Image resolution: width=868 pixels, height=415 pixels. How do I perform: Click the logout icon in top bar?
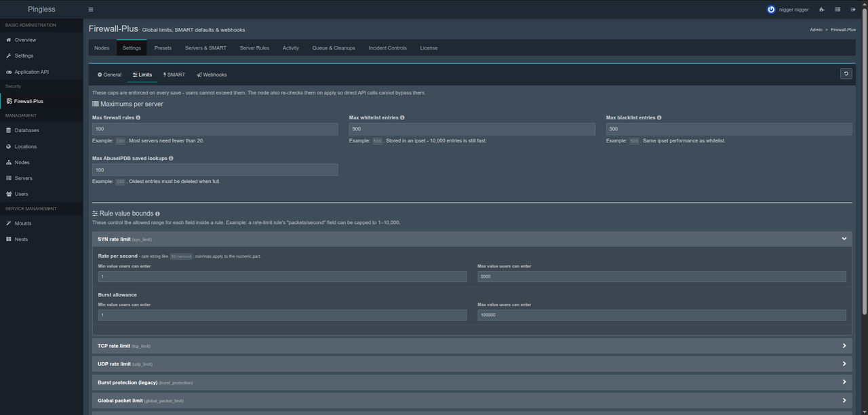(853, 9)
